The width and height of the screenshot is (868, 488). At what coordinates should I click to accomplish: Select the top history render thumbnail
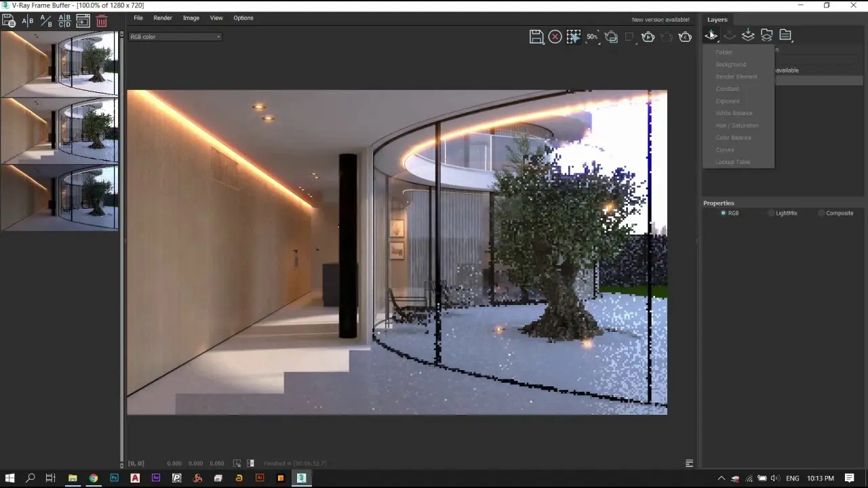click(x=60, y=63)
